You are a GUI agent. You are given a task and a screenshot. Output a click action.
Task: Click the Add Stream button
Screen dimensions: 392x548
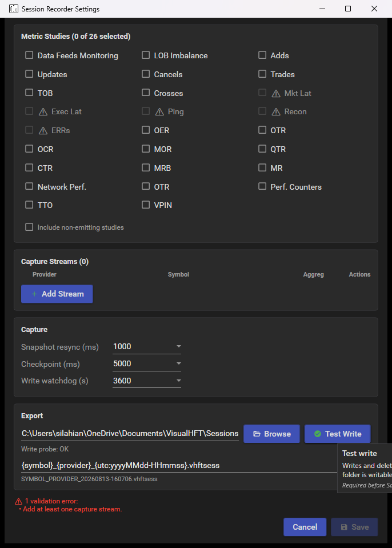[x=57, y=294]
